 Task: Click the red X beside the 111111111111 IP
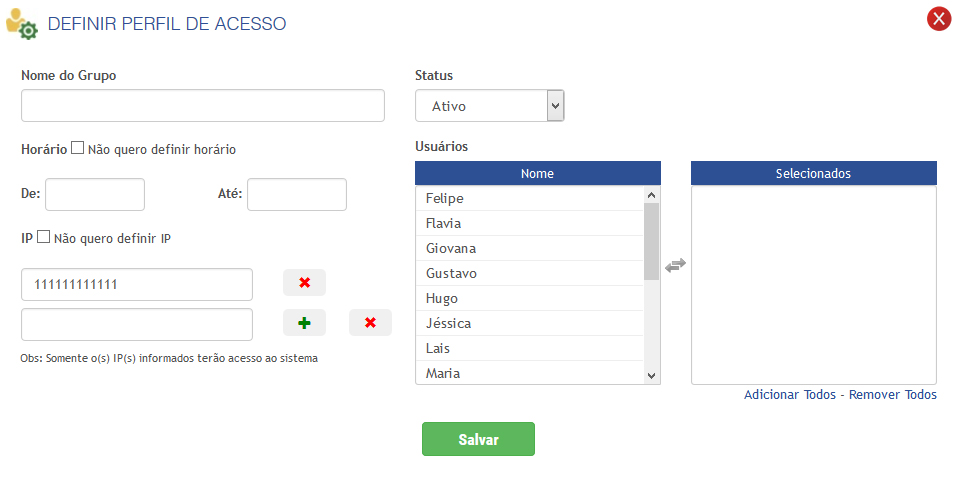pos(304,283)
